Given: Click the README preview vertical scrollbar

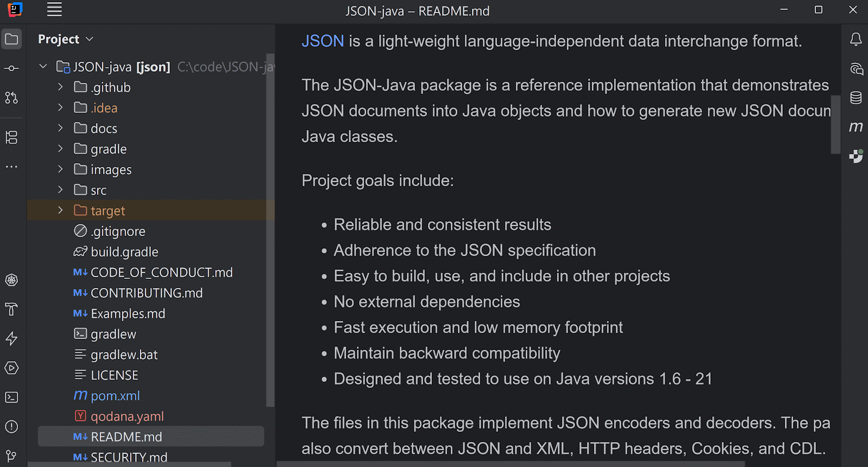Looking at the screenshot, I should [835, 125].
